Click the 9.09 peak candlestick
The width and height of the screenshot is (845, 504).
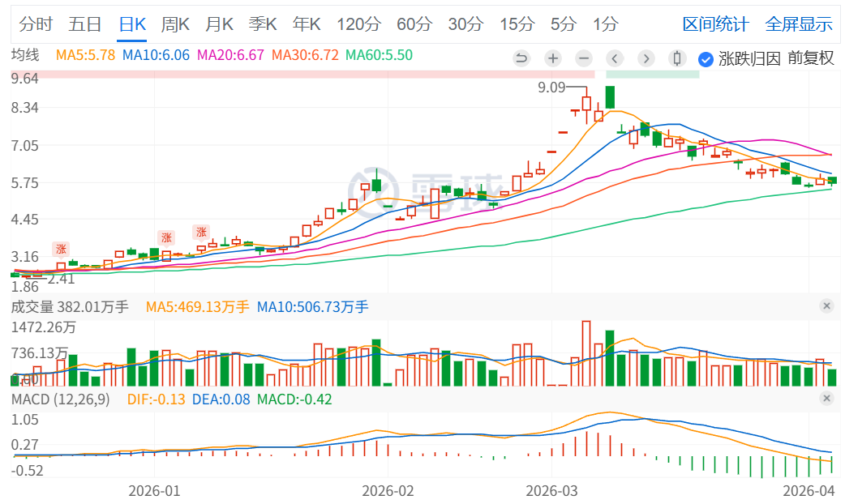pos(586,105)
